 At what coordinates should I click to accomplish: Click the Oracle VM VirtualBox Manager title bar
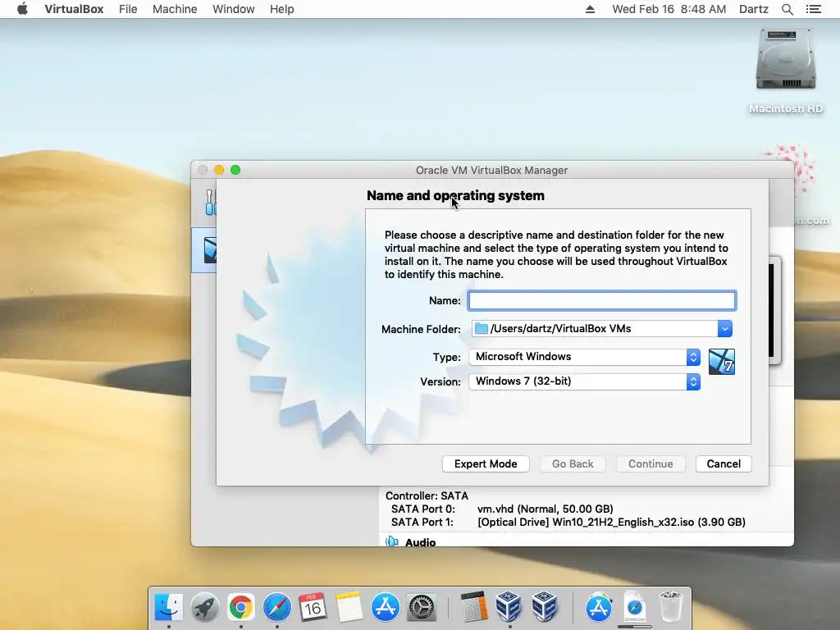(x=492, y=170)
